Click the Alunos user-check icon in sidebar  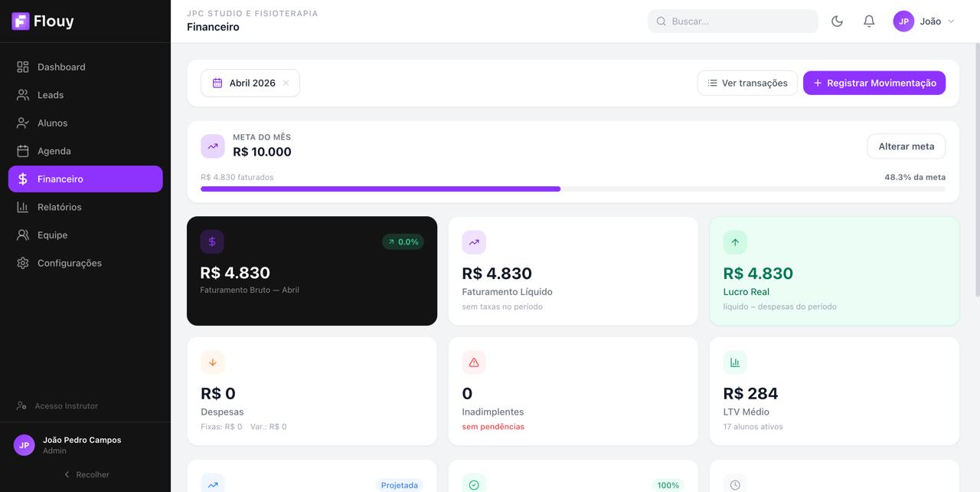(23, 123)
